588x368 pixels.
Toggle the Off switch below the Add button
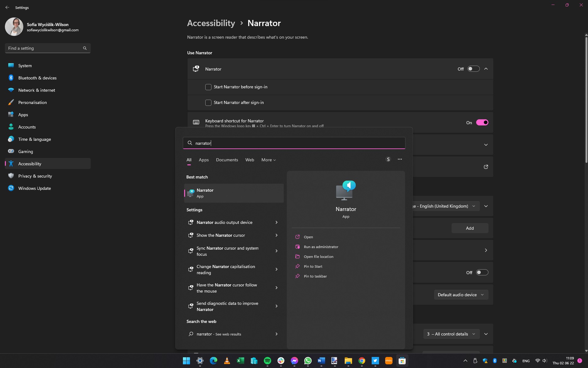(x=482, y=272)
